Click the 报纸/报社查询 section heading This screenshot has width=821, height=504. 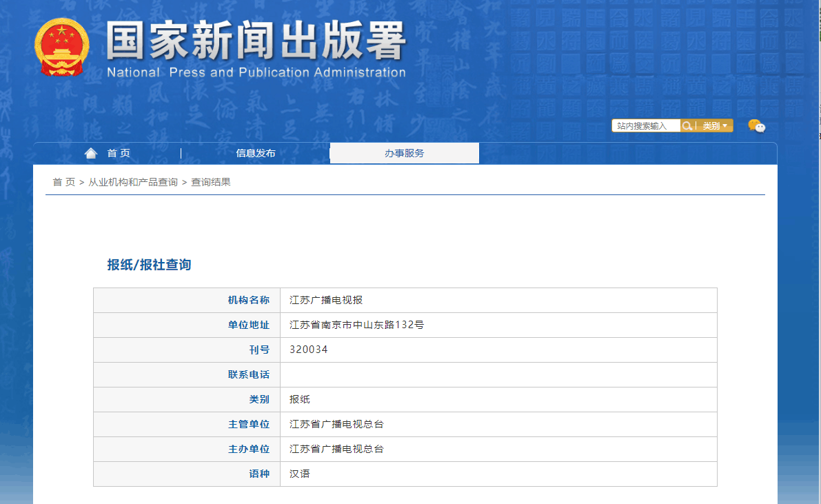click(149, 265)
